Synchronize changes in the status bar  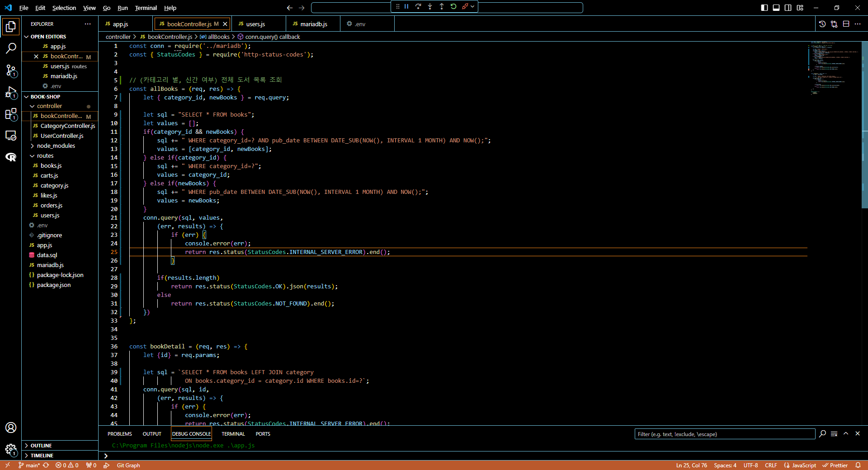pos(46,465)
